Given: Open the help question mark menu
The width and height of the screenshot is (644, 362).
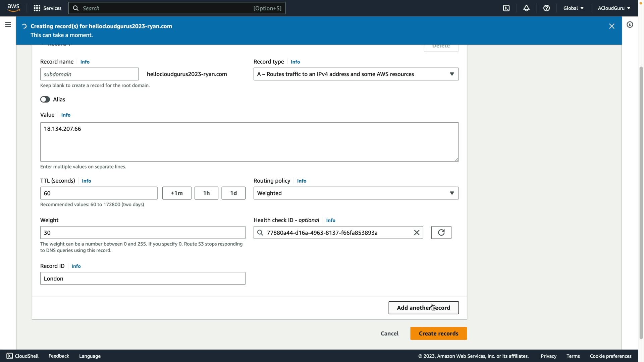Looking at the screenshot, I should (x=546, y=8).
